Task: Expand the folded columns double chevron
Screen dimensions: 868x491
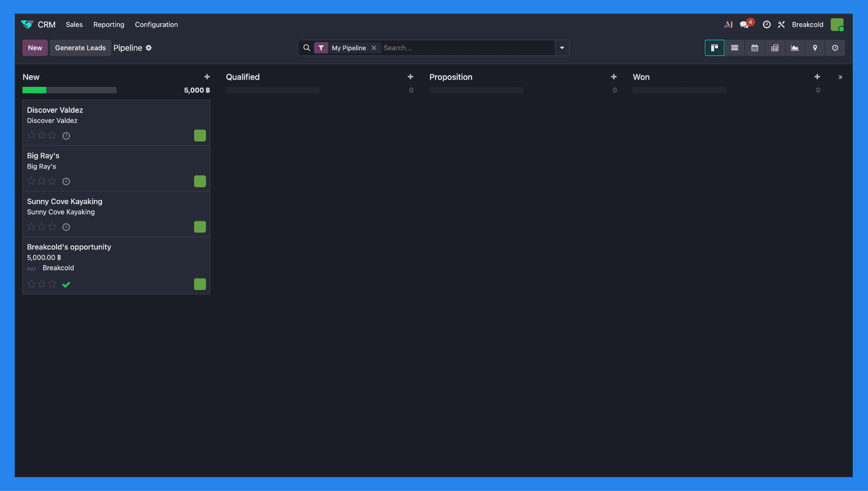Action: click(x=840, y=77)
